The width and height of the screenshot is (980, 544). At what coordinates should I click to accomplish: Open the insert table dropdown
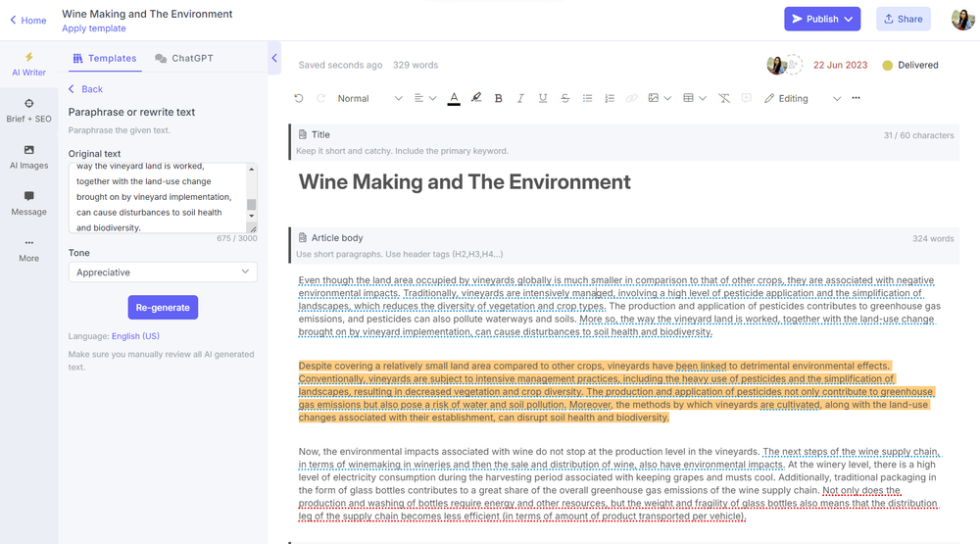coord(695,98)
